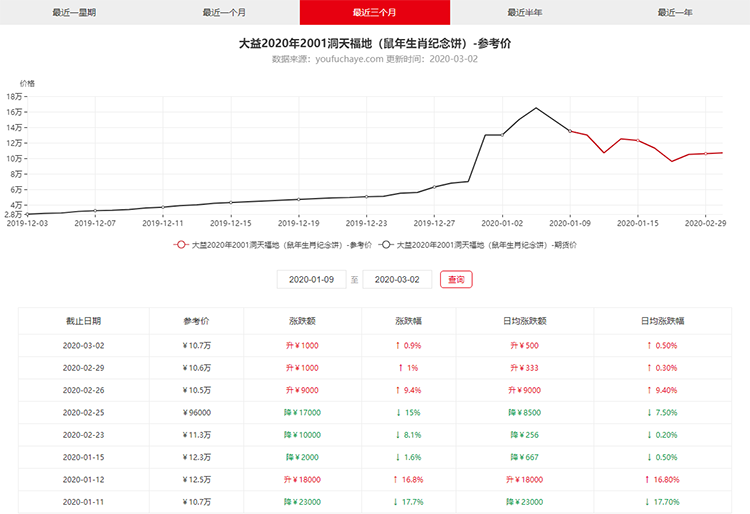Click the date cell 2020-01-15

[83, 457]
